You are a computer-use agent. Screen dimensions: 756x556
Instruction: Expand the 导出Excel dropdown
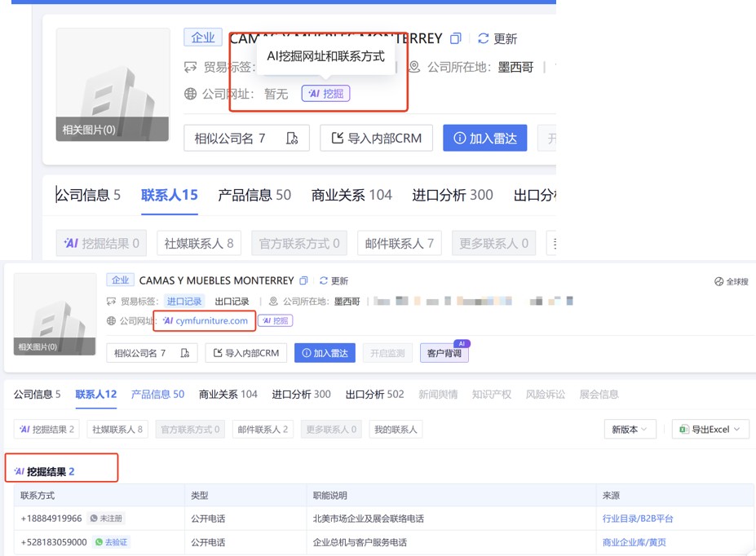(x=710, y=430)
